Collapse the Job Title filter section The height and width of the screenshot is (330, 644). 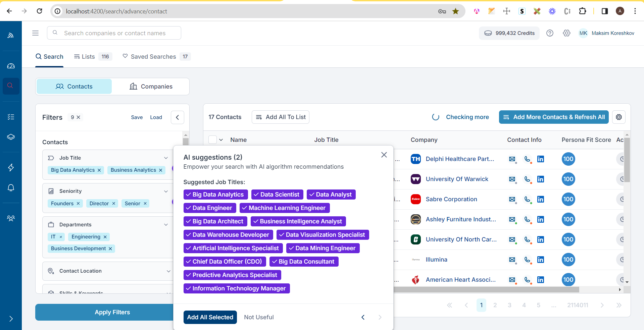166,158
